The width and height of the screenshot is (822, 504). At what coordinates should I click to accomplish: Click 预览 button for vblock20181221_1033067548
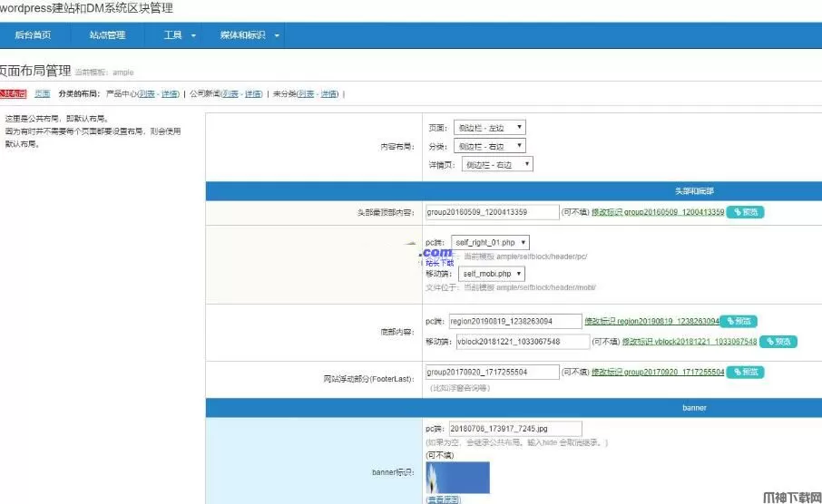tap(778, 342)
